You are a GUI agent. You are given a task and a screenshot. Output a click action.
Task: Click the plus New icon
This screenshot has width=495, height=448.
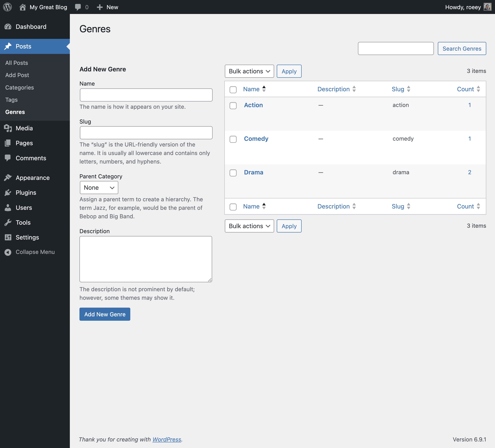100,7
